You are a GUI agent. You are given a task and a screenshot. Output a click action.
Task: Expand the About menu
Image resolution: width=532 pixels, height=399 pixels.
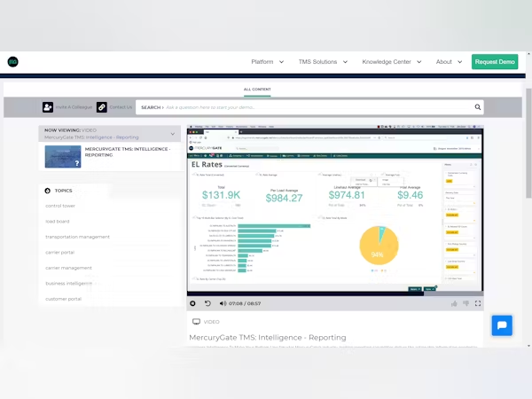[449, 62]
